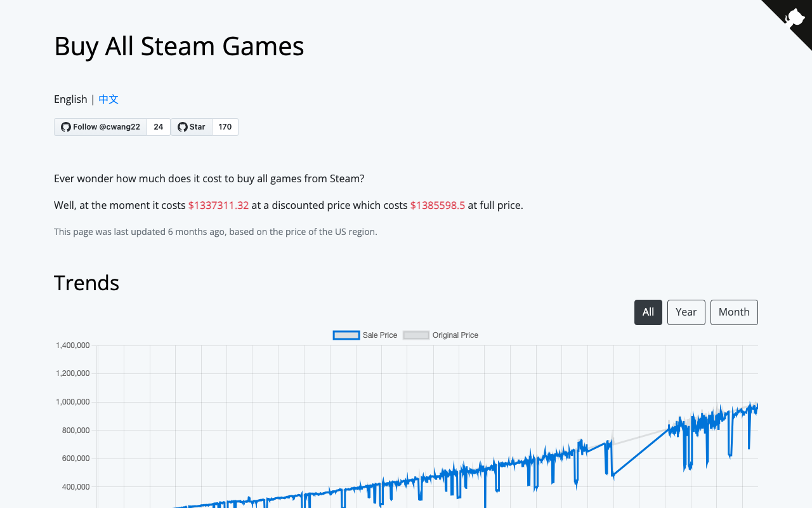Click the 1,200,000 y-axis label
The image size is (812, 508).
pos(73,373)
